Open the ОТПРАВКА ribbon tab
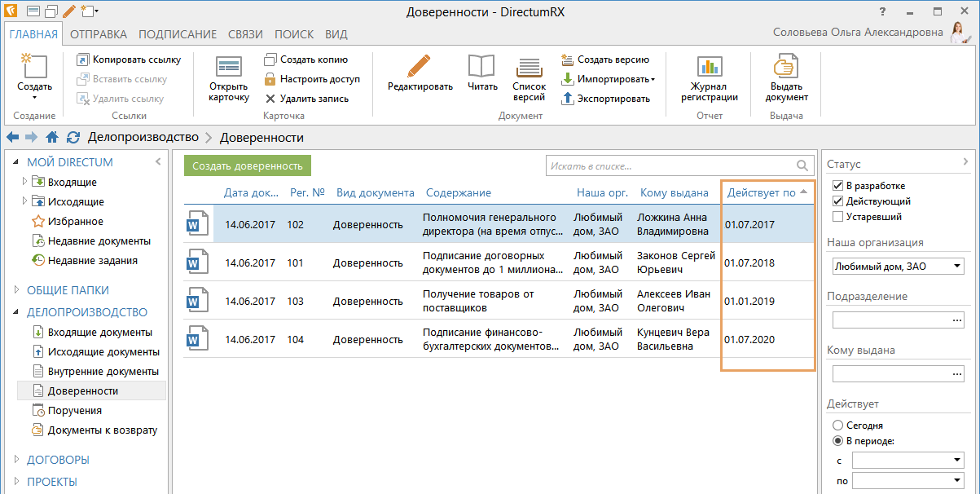The image size is (980, 494). coord(98,34)
